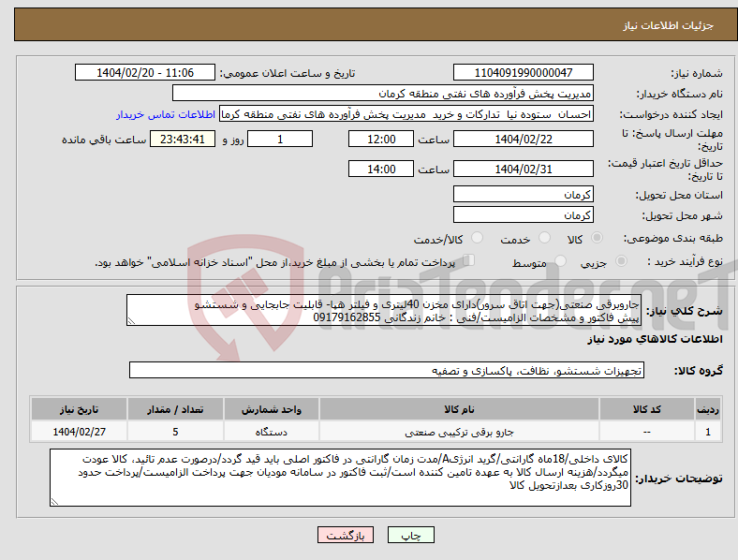Click the گروه کالا field تجهیزات شستشو
738x560 pixels.
(387, 370)
